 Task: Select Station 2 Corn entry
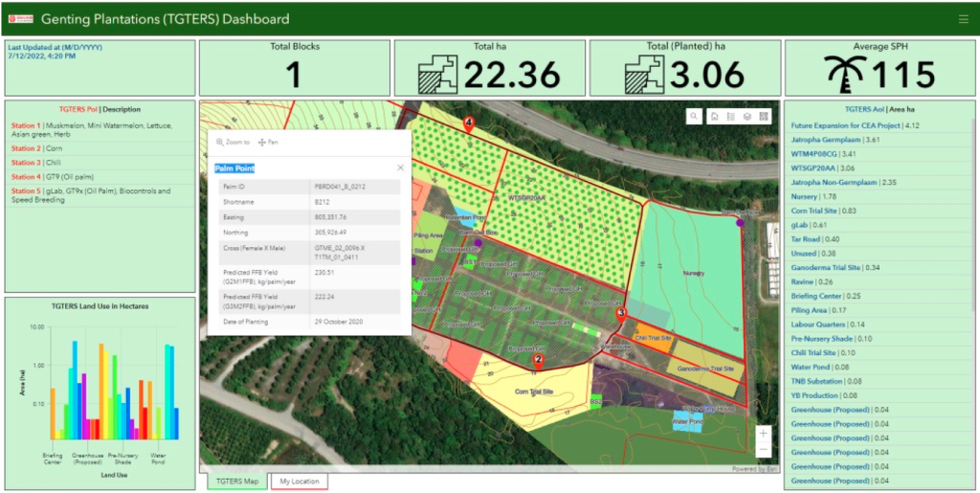pyautogui.click(x=100, y=148)
